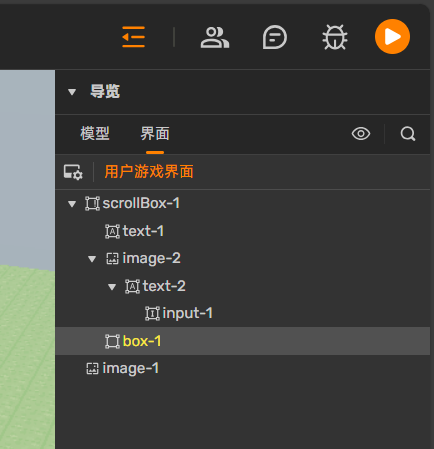Search the hierarchy with magnifier icon
This screenshot has width=434, height=449.
(408, 134)
